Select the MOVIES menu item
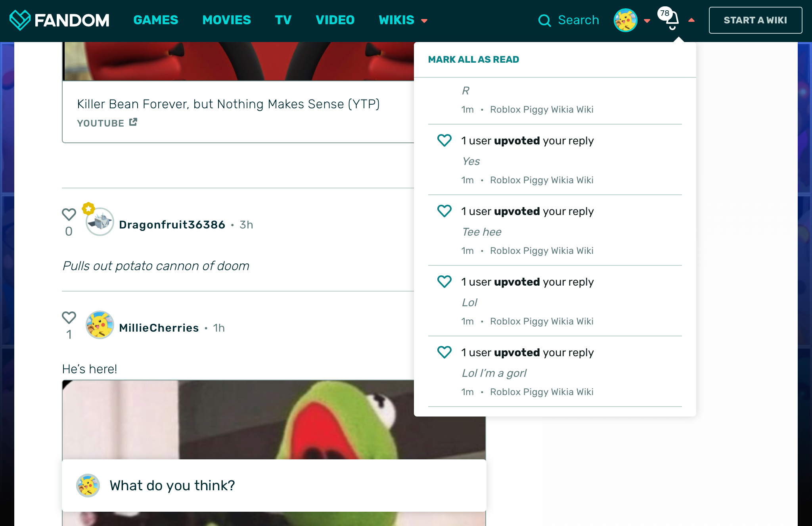Screen dimensions: 812x526 point(226,20)
